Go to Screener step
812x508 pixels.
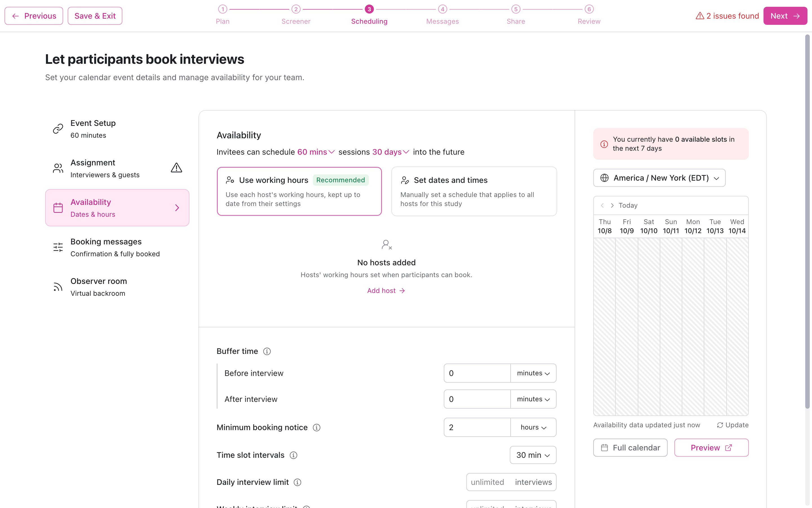pos(295,15)
